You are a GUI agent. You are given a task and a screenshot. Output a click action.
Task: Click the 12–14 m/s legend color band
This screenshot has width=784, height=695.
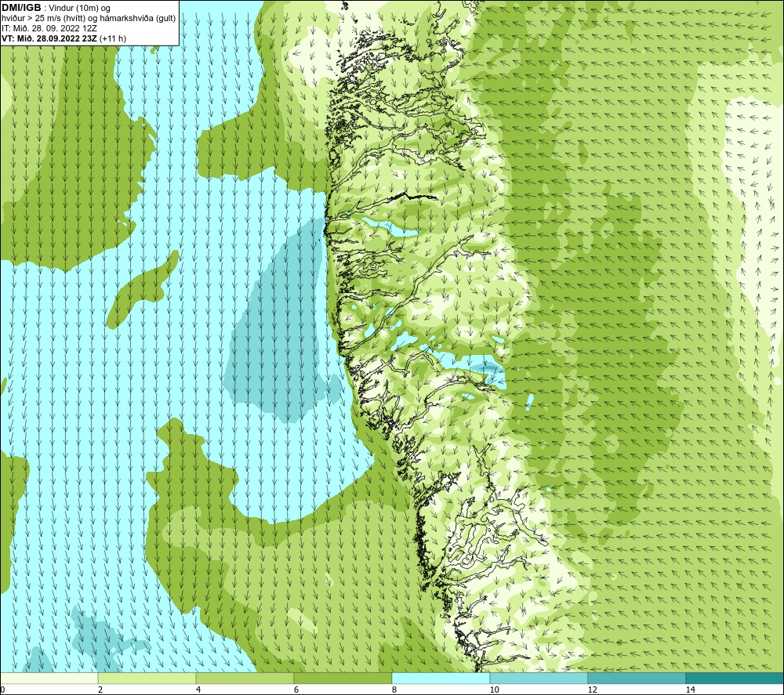[x=637, y=678]
